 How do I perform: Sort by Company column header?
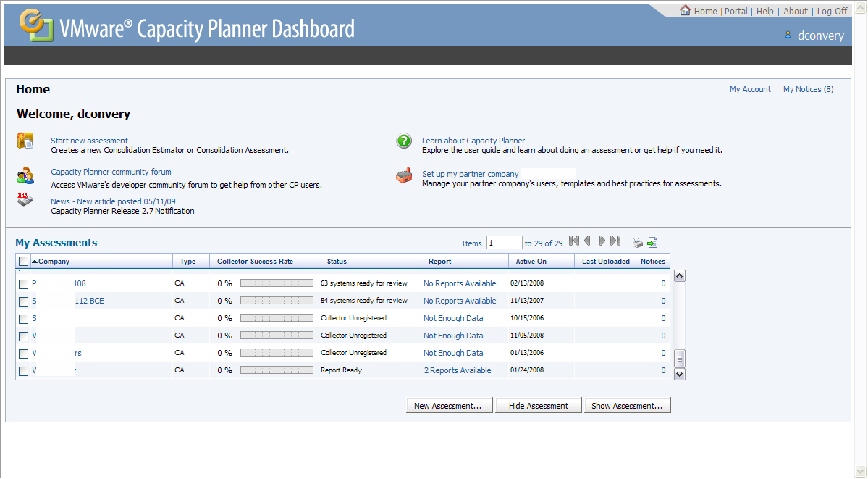click(x=54, y=261)
